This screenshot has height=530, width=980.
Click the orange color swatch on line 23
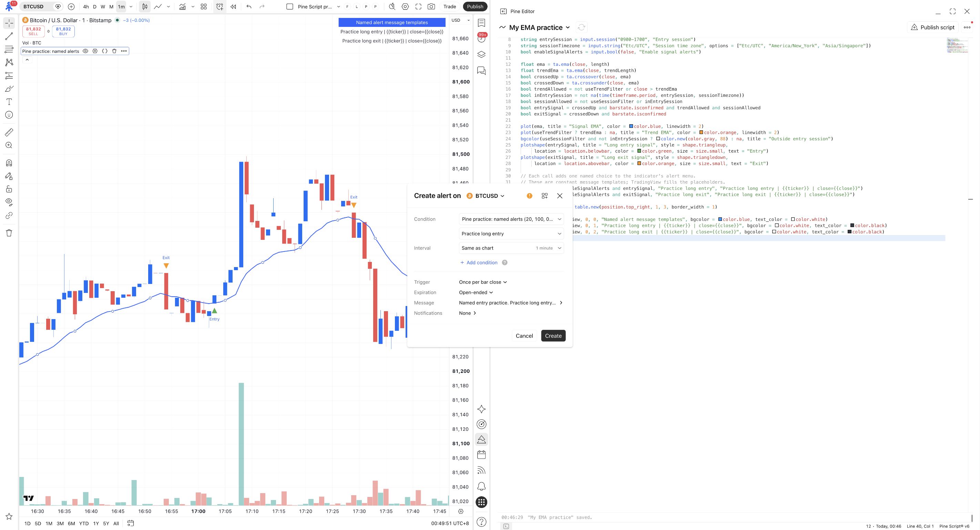click(701, 132)
